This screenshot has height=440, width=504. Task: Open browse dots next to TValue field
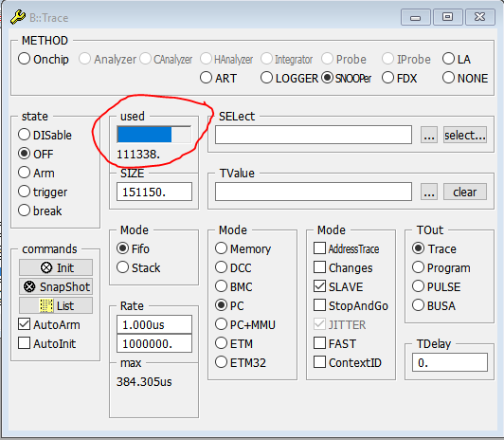(x=429, y=192)
